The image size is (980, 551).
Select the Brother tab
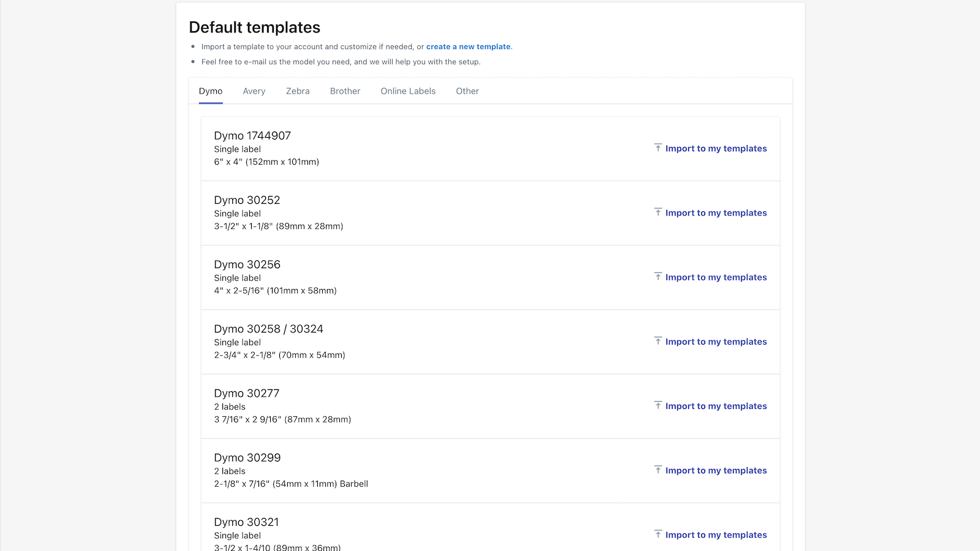tap(345, 91)
